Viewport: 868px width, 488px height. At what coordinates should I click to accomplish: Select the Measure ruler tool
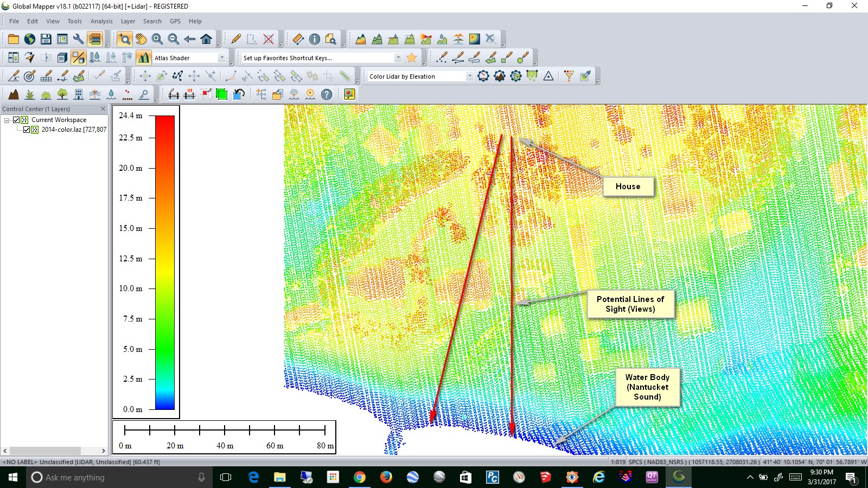click(x=298, y=39)
